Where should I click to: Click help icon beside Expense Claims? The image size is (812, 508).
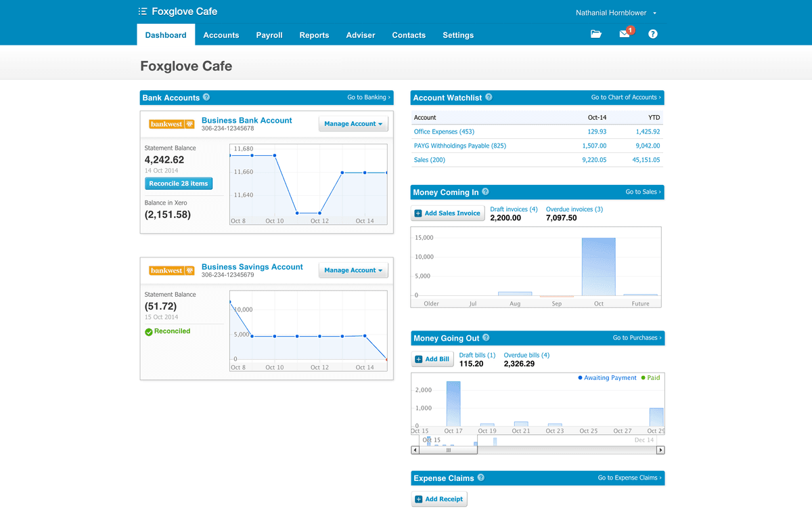coord(480,478)
